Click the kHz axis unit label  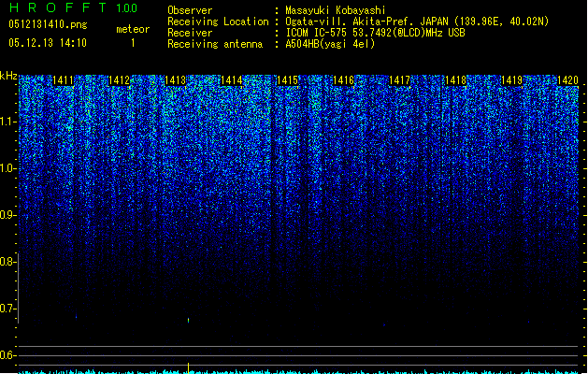[8, 76]
